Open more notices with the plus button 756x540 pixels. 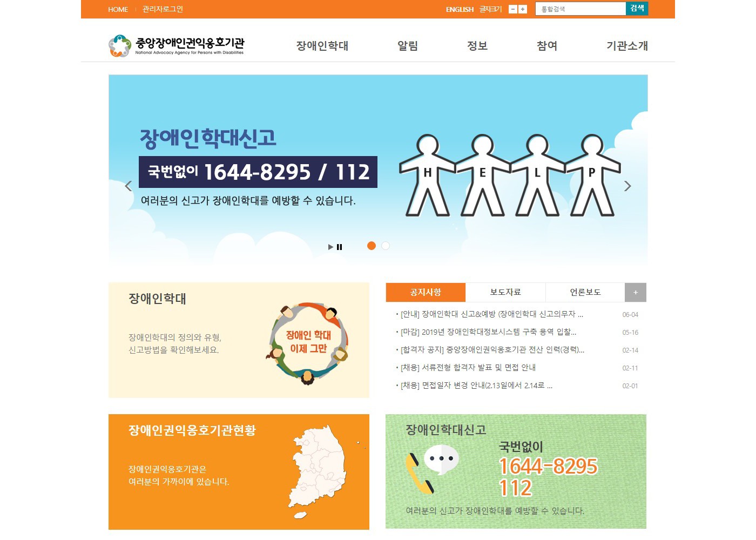(636, 292)
